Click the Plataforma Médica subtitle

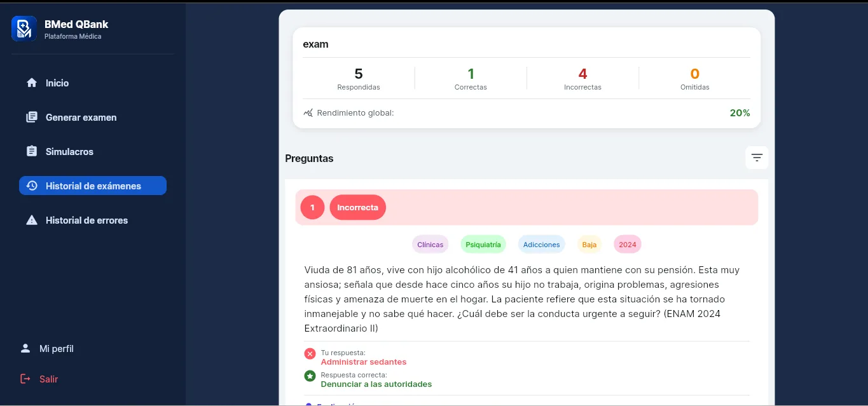click(73, 36)
